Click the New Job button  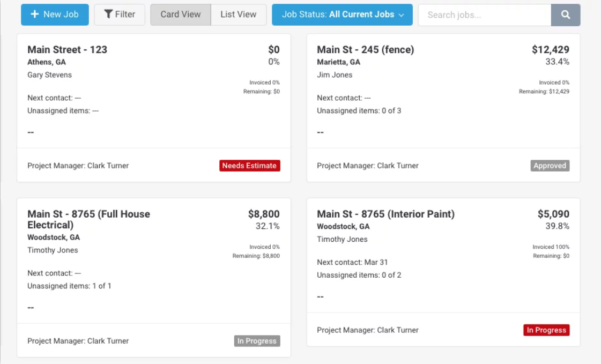pos(54,14)
